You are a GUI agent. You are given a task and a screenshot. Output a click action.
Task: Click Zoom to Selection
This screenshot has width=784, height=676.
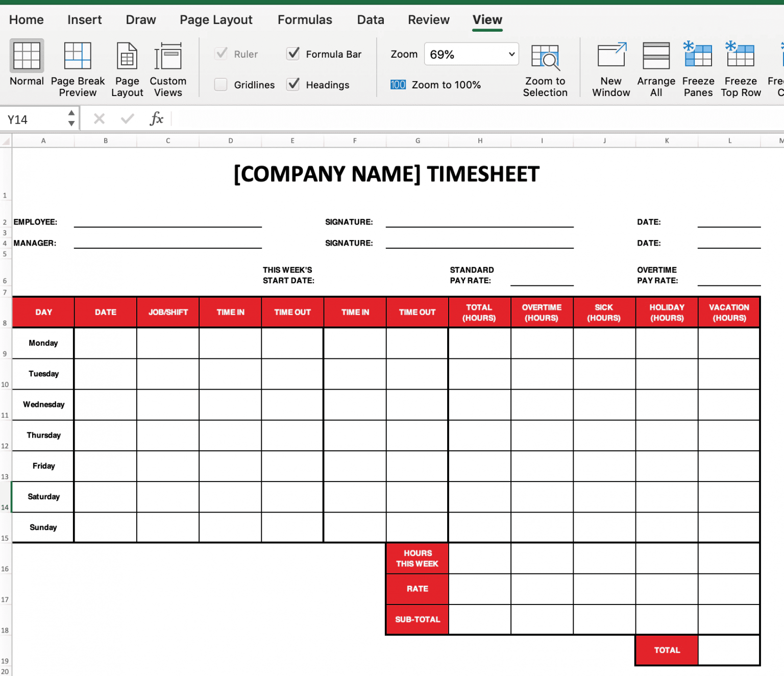[545, 69]
